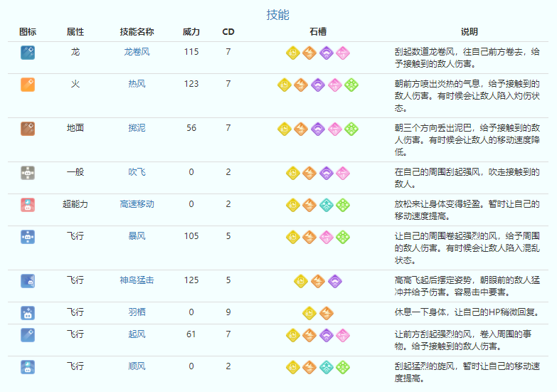Screen dimensions: 557x392
Task: Click the yellow stone icon in 掷泥 row
Action: point(285,129)
